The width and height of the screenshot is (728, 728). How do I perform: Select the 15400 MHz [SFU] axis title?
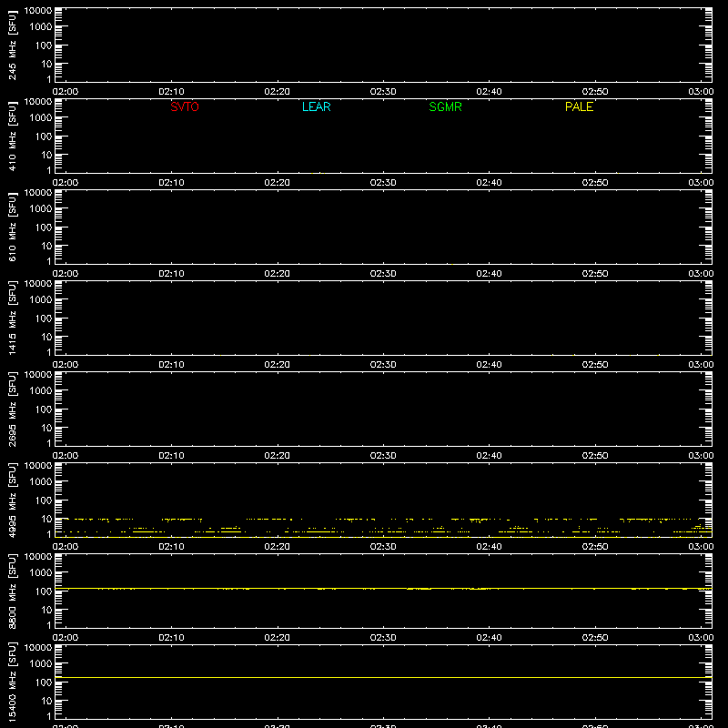[12, 682]
